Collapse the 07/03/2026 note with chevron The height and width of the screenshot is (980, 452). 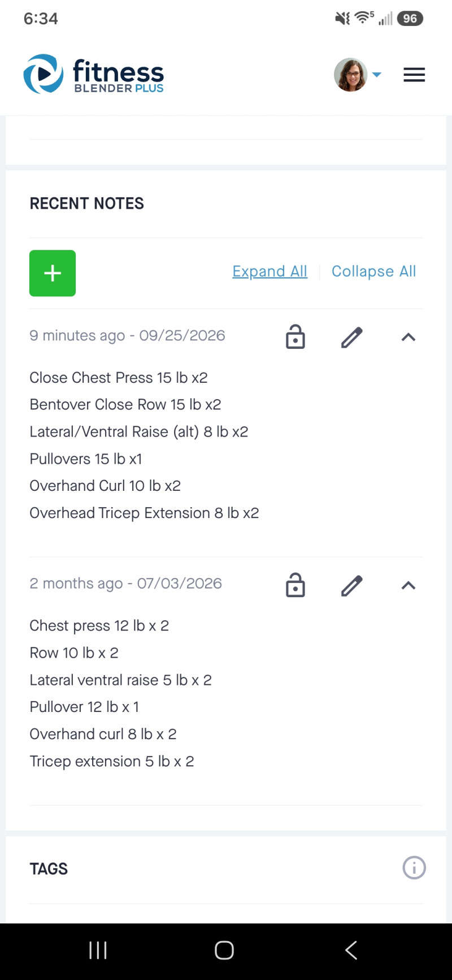tap(408, 585)
